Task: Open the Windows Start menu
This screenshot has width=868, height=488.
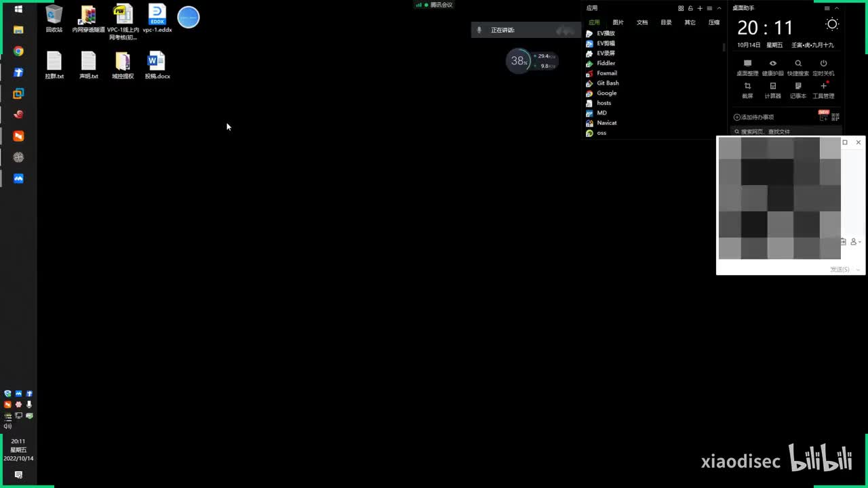Action: coord(18,9)
